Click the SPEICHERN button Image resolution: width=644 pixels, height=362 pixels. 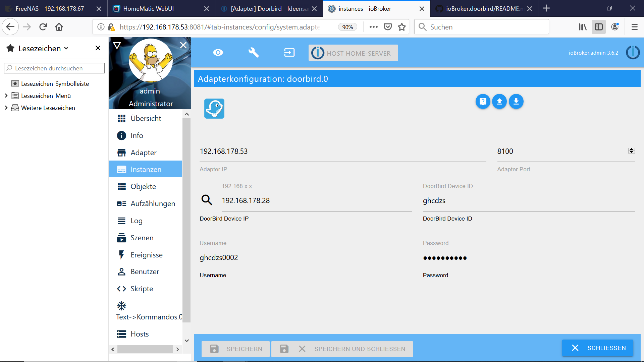point(236,349)
